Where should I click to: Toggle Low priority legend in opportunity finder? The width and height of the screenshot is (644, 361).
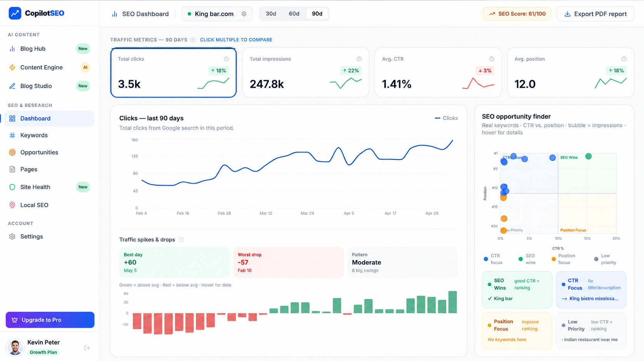pyautogui.click(x=605, y=259)
